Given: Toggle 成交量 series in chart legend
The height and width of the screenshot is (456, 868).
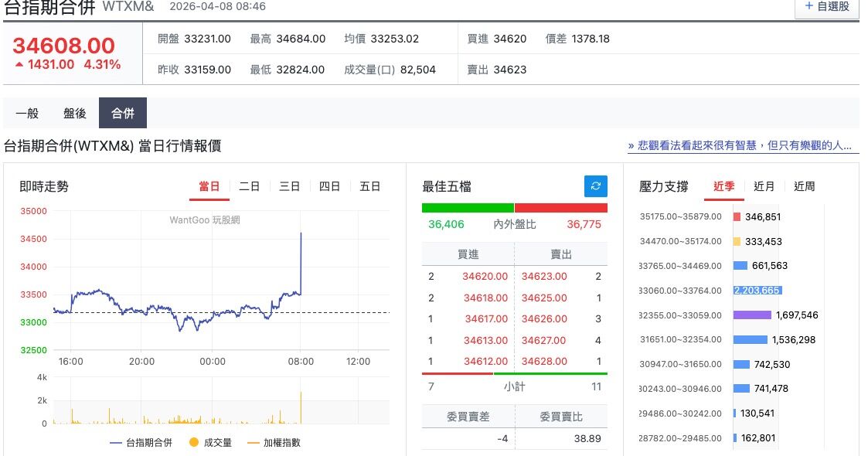Looking at the screenshot, I should 211,443.
